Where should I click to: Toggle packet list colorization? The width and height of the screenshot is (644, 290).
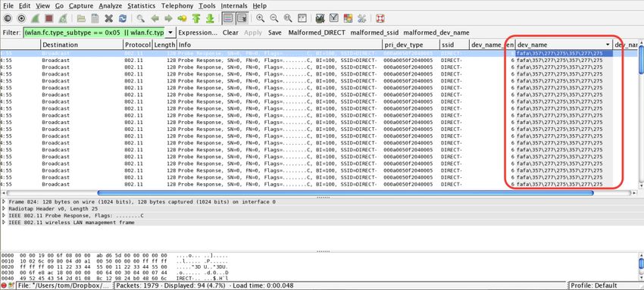coord(228,18)
